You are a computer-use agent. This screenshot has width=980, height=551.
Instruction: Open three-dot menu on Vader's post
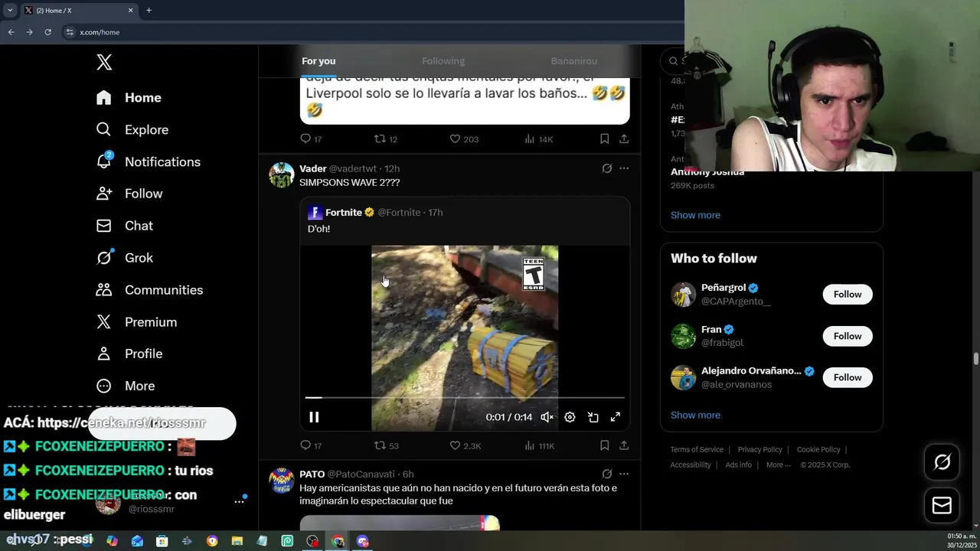[624, 169]
